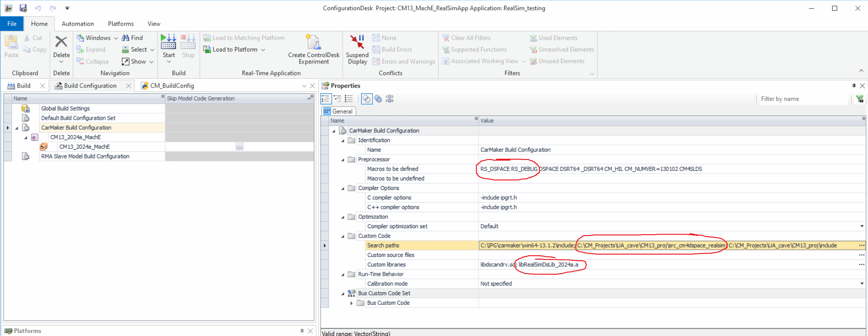868x336 pixels.
Task: Open the Windows dropdown in Navigation group
Action: (116, 38)
